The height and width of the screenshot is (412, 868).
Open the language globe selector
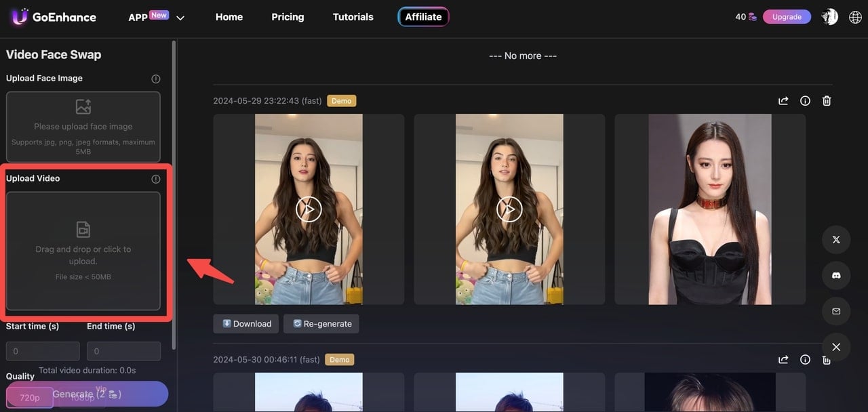(854, 17)
